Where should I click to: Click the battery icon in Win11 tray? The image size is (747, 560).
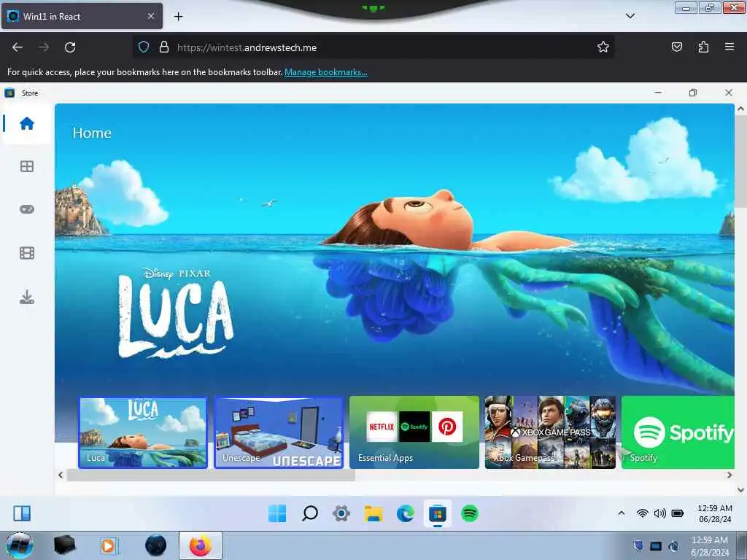pyautogui.click(x=678, y=513)
